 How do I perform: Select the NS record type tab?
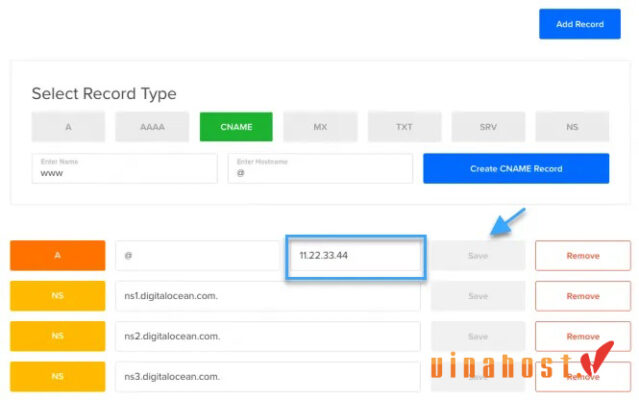tap(572, 127)
